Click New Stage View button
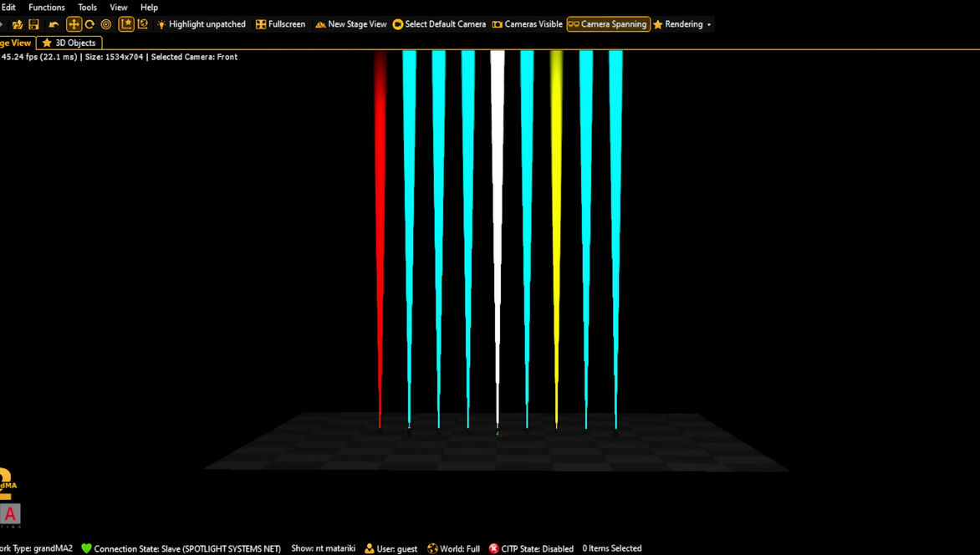Image resolution: width=980 pixels, height=555 pixels. (x=350, y=24)
